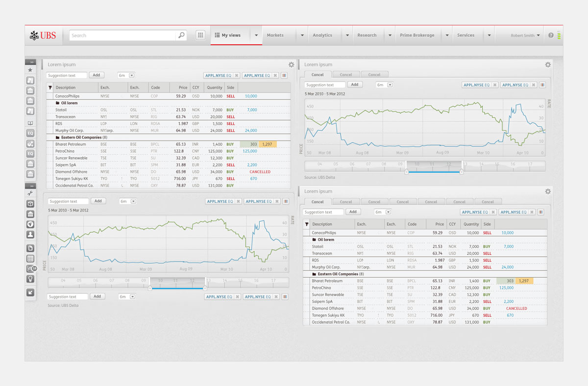
Task: Open gear settings of the top-left panel
Action: click(292, 65)
